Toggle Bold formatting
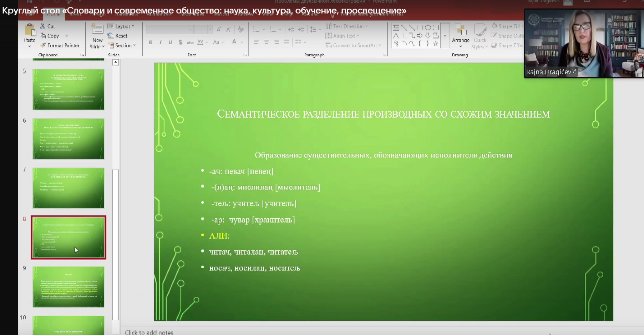 click(150, 42)
